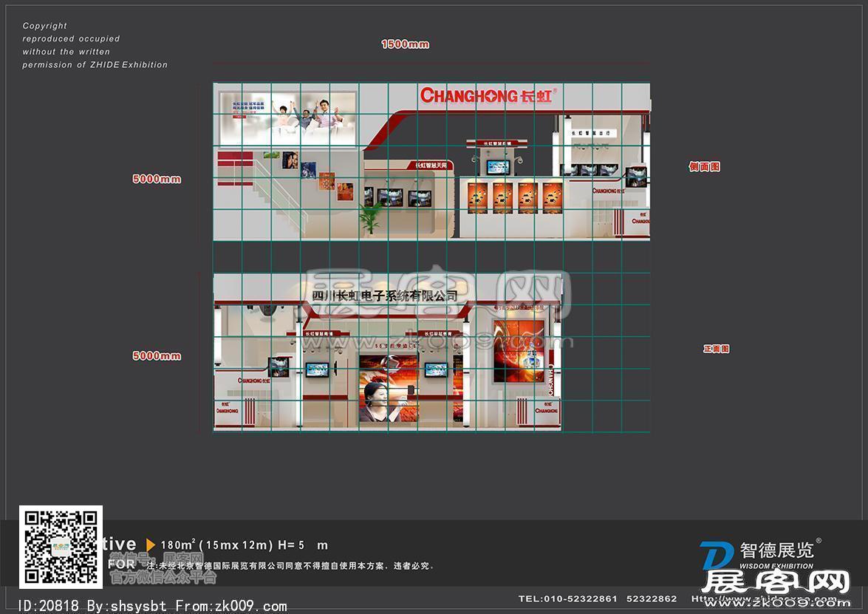
Task: Click the "WISDOM EXHIBITION" text
Action: coord(776,566)
